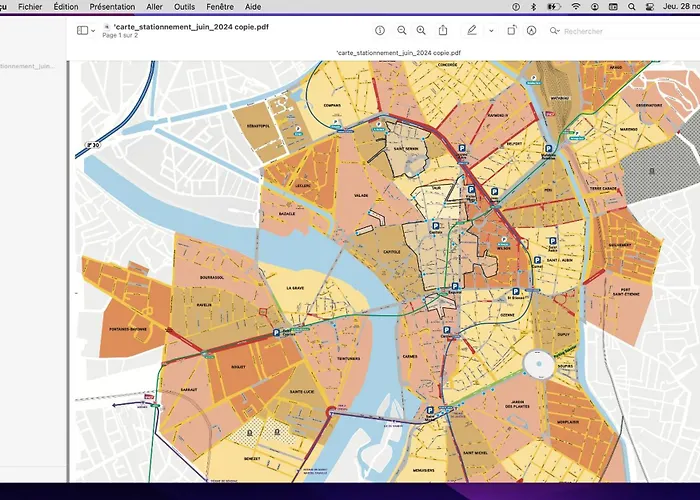Toggle the sidebar view button
The image size is (700, 500).
(81, 30)
